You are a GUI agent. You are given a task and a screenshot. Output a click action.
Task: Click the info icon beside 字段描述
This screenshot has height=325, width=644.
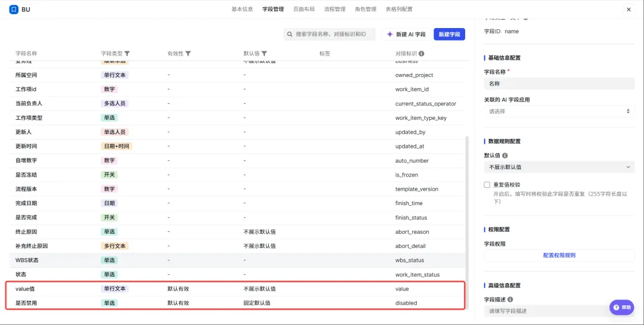tap(510, 299)
